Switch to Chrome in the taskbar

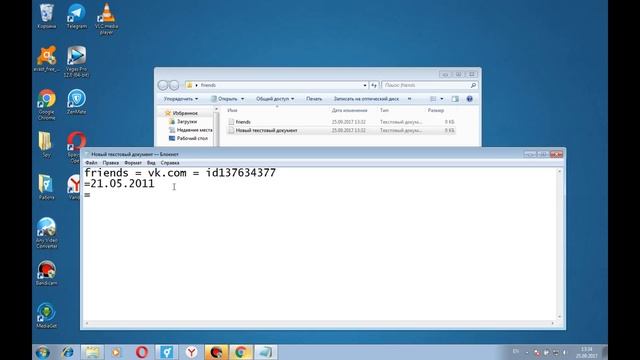click(241, 352)
